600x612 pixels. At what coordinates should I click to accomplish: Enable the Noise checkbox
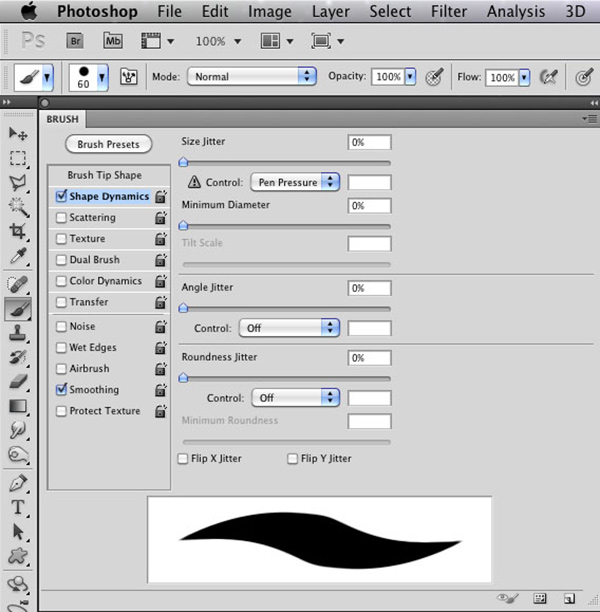point(61,326)
